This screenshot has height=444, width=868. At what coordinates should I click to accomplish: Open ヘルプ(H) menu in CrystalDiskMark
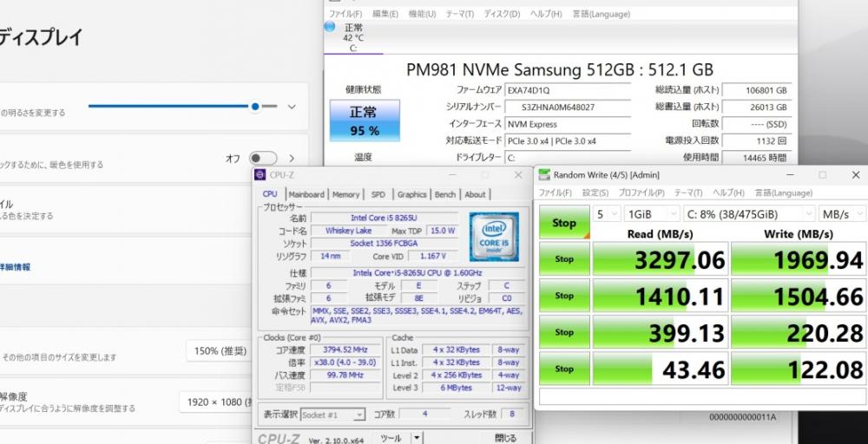[x=728, y=193]
